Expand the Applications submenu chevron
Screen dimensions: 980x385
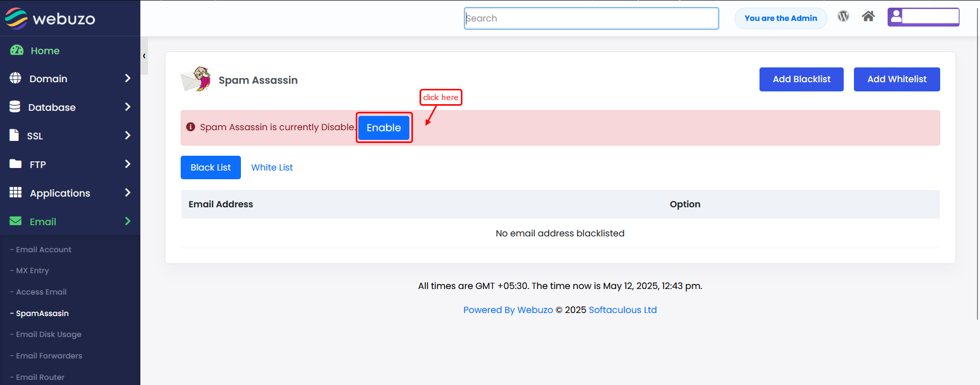tap(128, 192)
